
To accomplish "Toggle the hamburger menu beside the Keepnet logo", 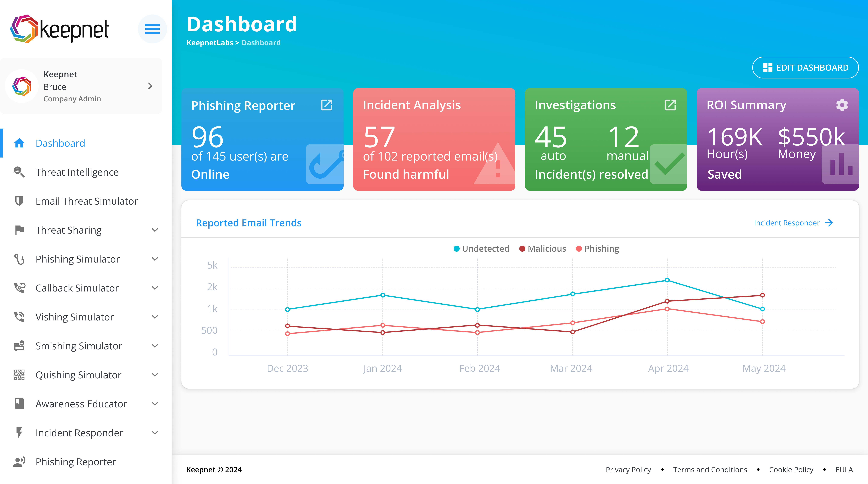I will (152, 29).
